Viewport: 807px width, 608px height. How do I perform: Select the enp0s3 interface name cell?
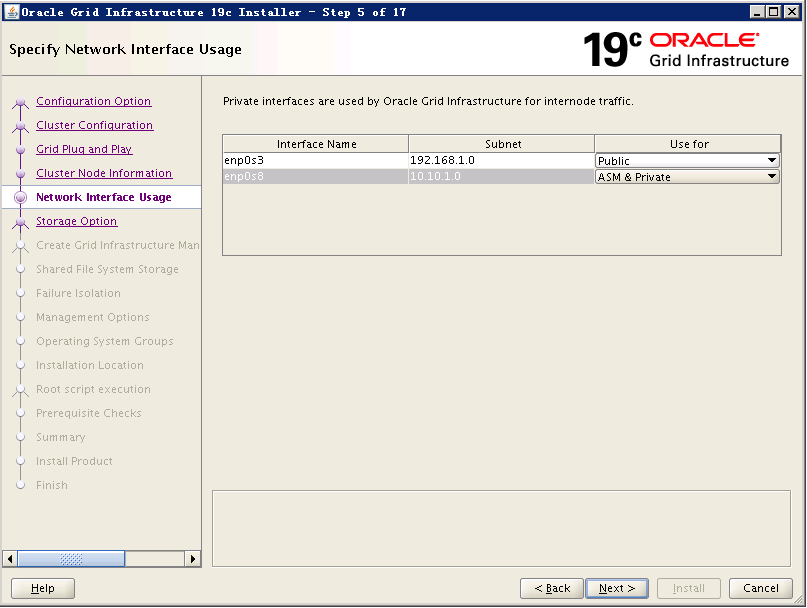click(x=315, y=160)
